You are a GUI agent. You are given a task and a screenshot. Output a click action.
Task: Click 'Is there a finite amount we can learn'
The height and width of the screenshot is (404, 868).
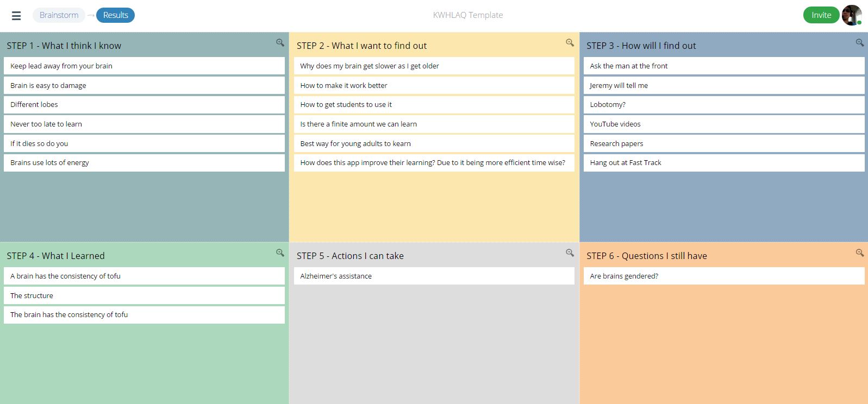pyautogui.click(x=434, y=124)
